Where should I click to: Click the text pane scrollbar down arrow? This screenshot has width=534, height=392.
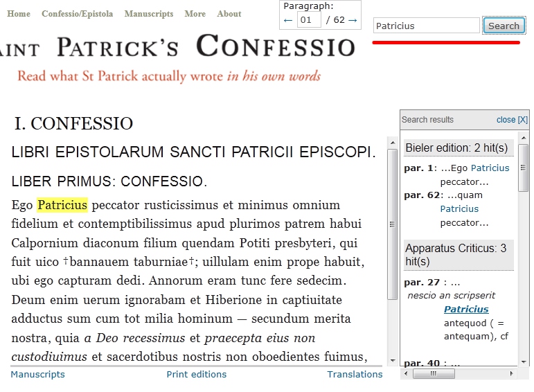[392, 360]
